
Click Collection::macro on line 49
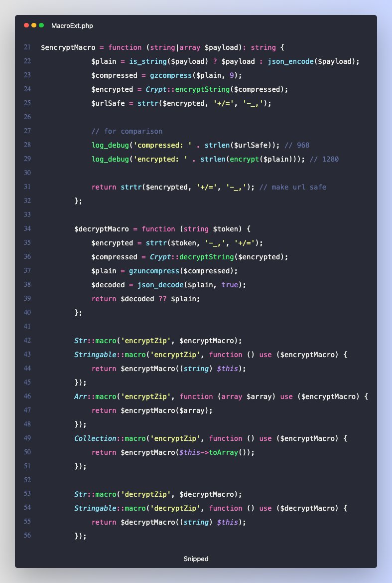point(110,438)
